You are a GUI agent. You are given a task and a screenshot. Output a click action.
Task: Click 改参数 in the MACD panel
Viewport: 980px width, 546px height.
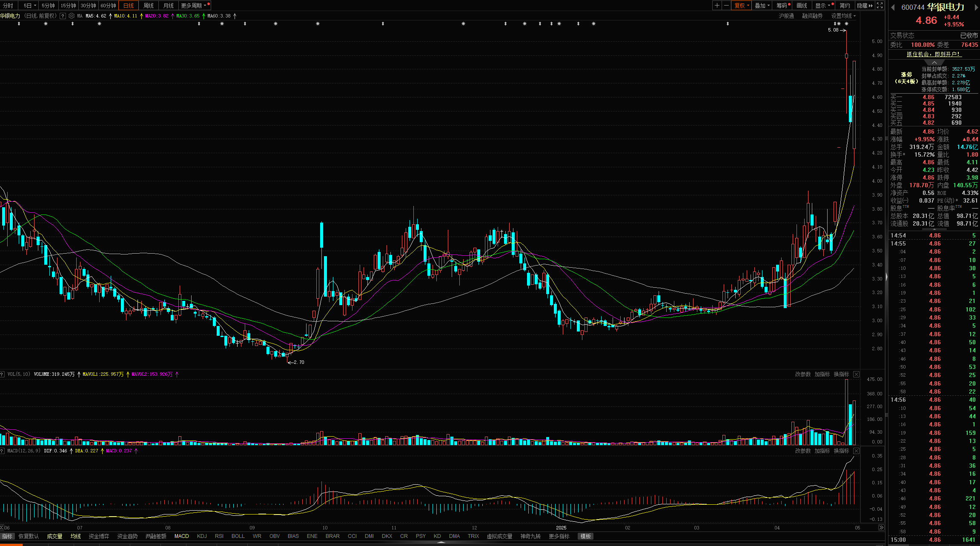click(x=802, y=451)
